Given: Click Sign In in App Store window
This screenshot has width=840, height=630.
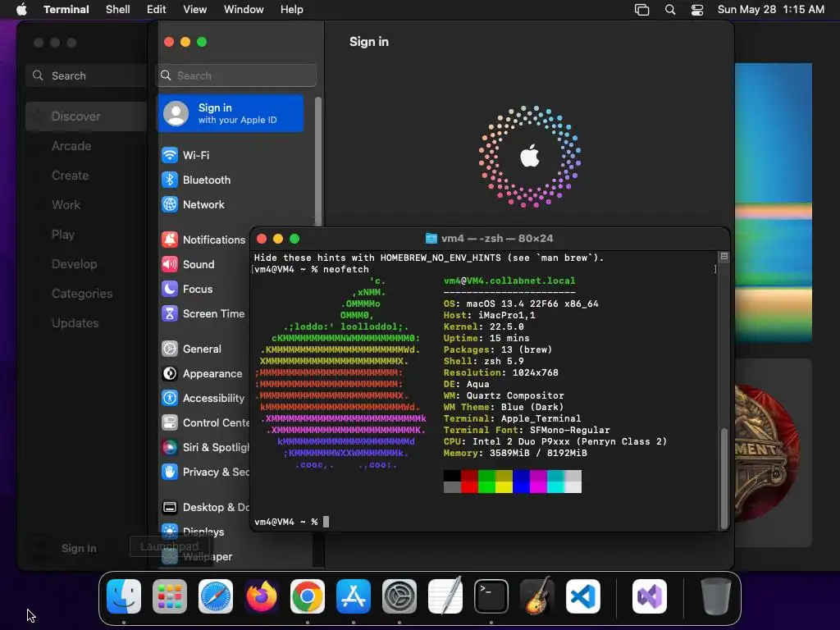Looking at the screenshot, I should click(x=78, y=548).
